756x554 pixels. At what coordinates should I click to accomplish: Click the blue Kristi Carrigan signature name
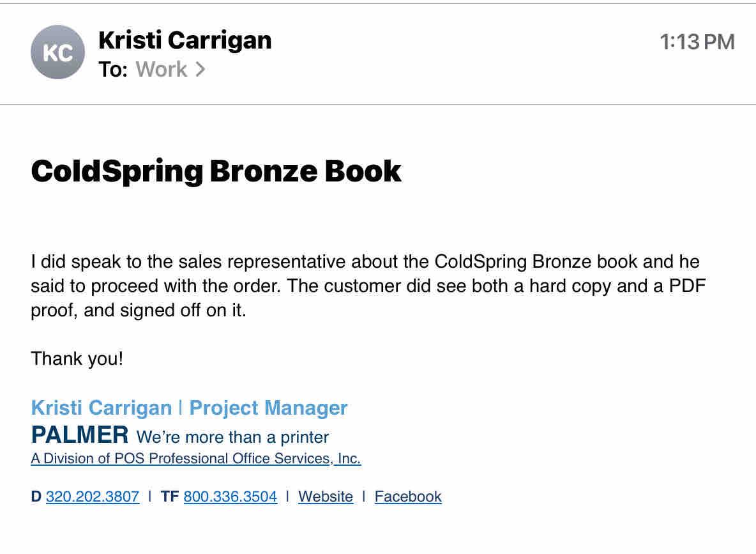pos(101,408)
